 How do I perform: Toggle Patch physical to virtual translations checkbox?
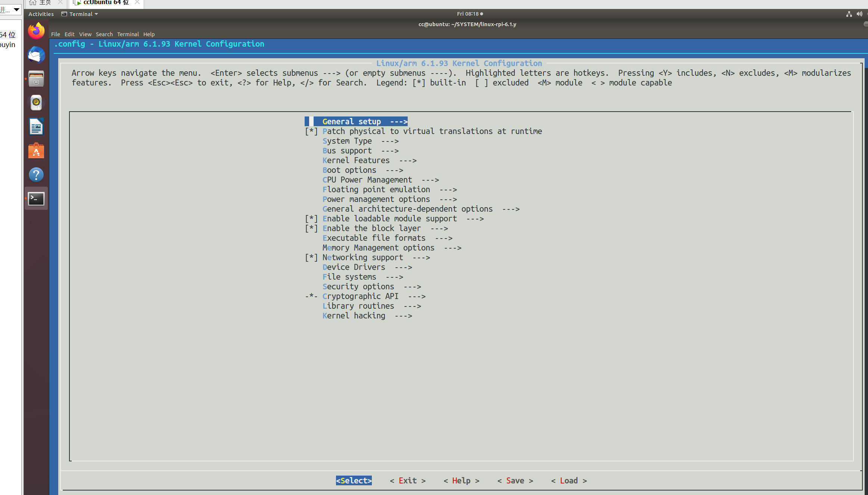point(311,131)
